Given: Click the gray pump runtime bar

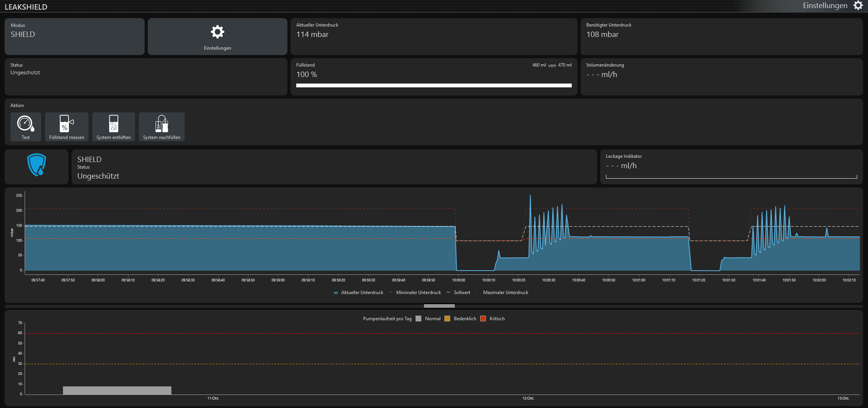Looking at the screenshot, I should pyautogui.click(x=117, y=390).
